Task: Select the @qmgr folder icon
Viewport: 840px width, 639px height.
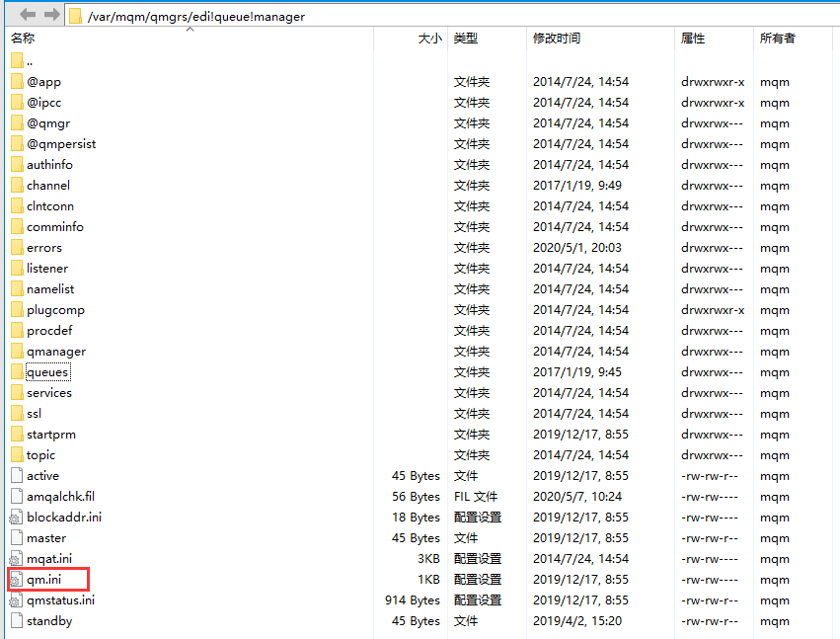Action: 17,123
